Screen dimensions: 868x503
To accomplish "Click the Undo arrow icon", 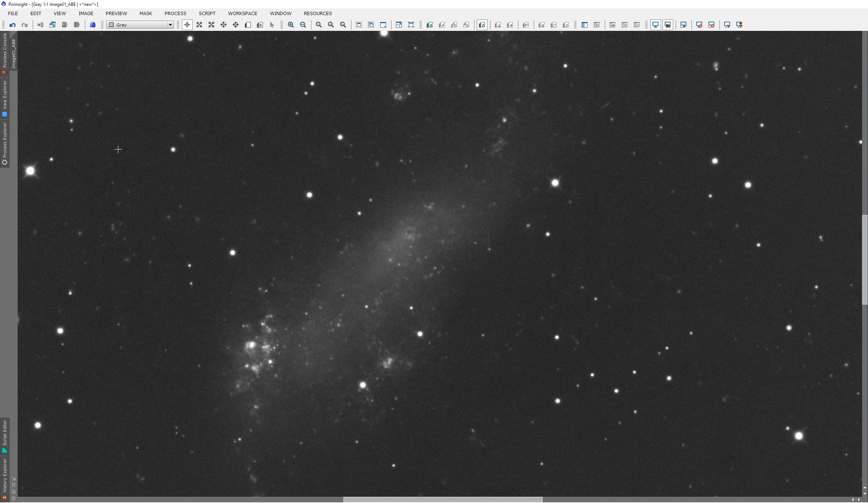I will coord(12,25).
